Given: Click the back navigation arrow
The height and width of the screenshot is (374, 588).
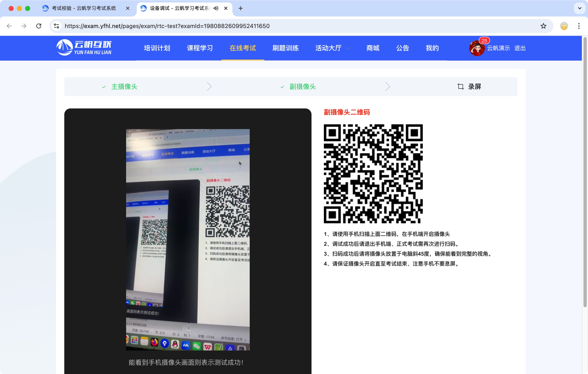Looking at the screenshot, I should point(9,26).
